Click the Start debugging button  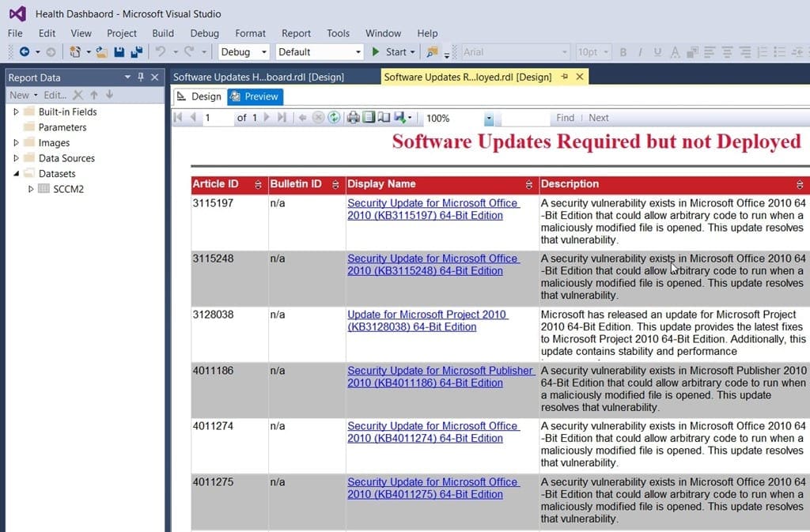tap(390, 52)
